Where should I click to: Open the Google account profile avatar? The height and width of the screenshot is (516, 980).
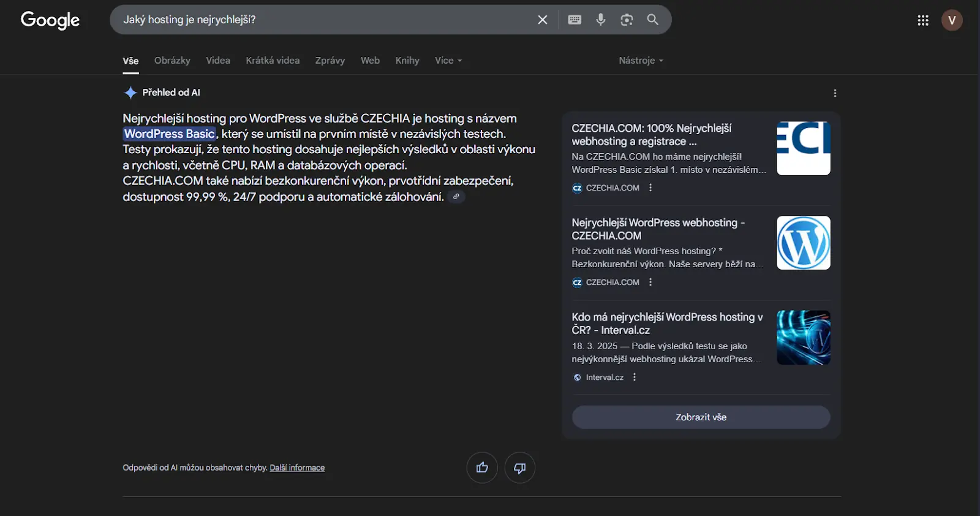click(x=952, y=20)
